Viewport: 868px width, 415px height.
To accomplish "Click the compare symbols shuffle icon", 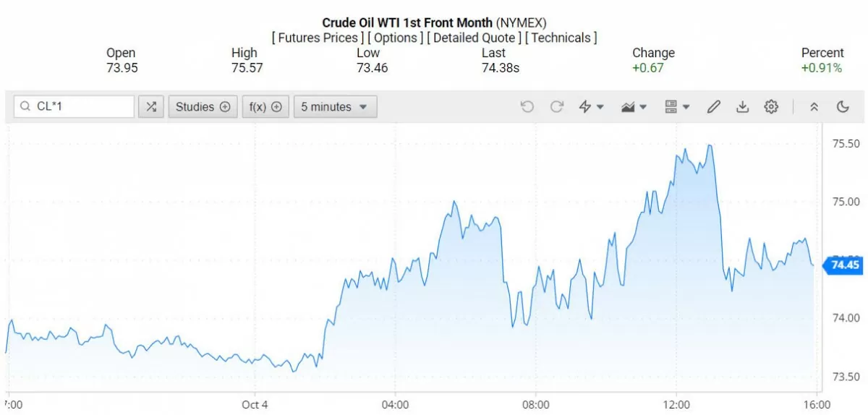I will [x=150, y=107].
